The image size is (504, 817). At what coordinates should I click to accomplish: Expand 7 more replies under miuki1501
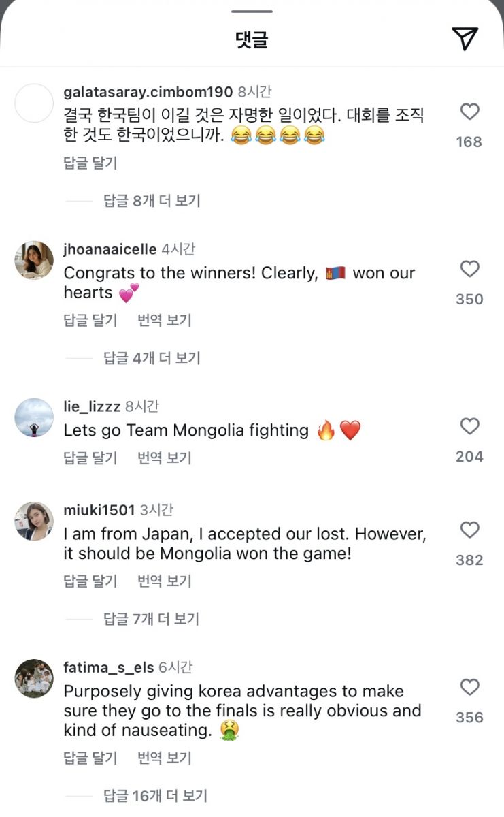click(152, 619)
